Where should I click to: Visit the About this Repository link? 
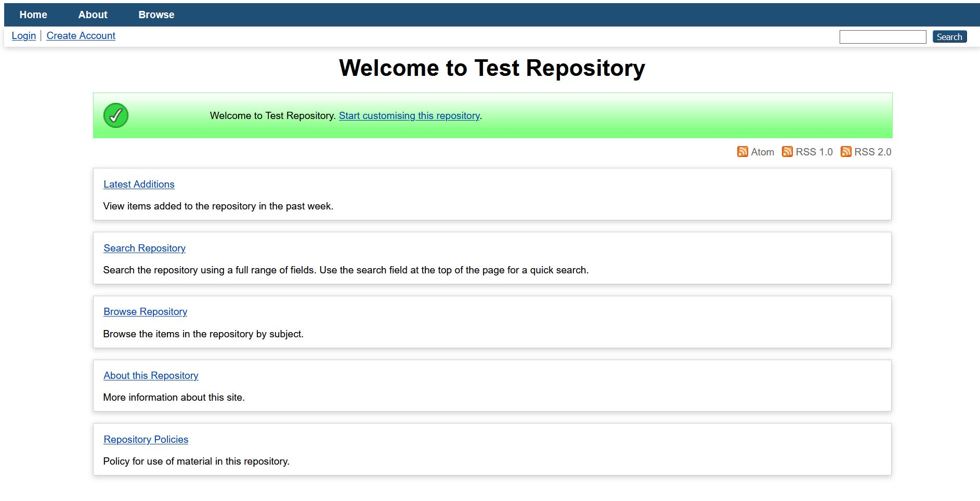pos(151,375)
